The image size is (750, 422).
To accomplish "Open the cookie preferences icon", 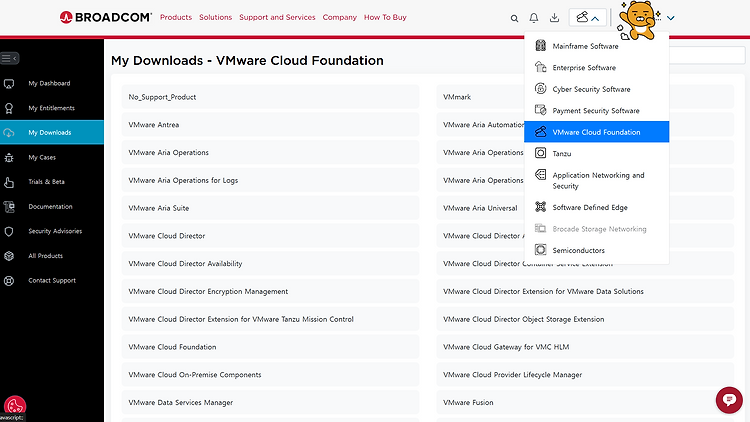I will tap(15, 407).
